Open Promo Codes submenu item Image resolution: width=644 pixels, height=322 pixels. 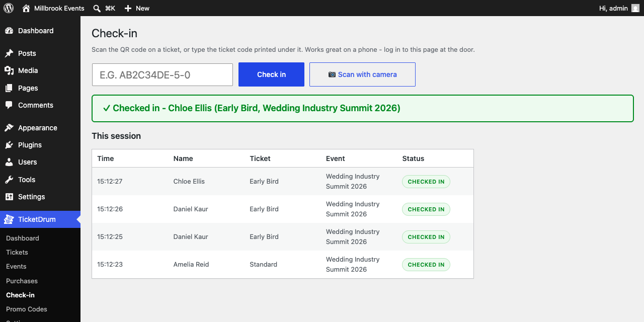[27, 309]
